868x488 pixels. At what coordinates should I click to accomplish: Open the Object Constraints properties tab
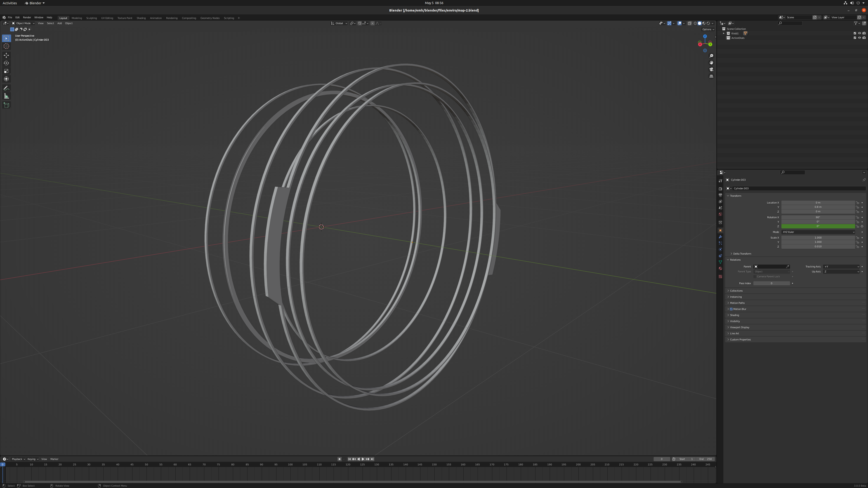coord(720,256)
